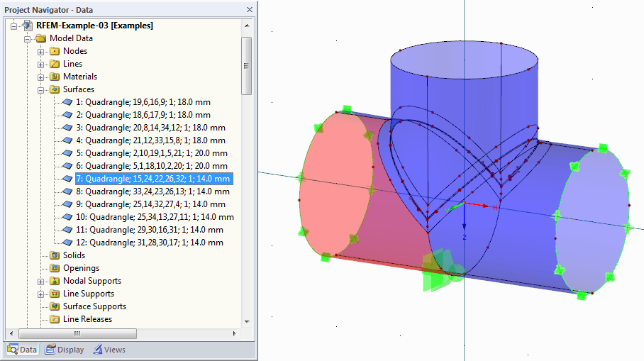Click surface icon beside 3: Quadrangle; 20,8,14,34,12
The image size is (644, 361).
pos(68,128)
